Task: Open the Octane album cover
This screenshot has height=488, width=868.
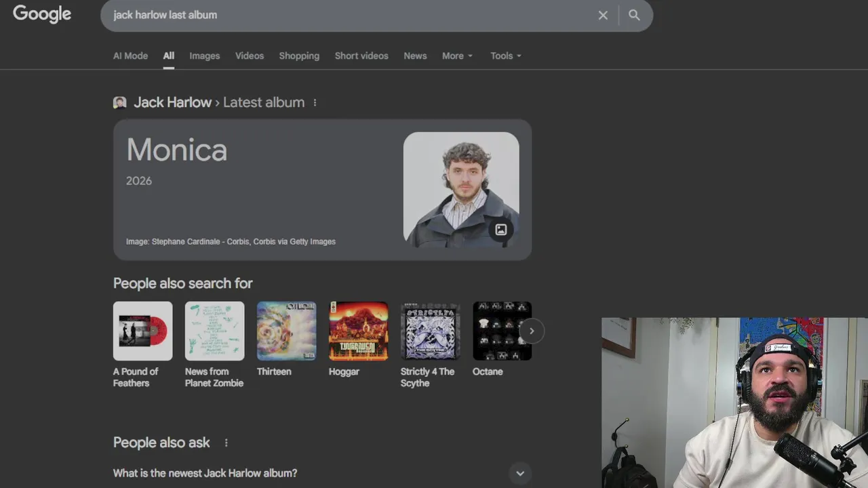Action: tap(502, 331)
